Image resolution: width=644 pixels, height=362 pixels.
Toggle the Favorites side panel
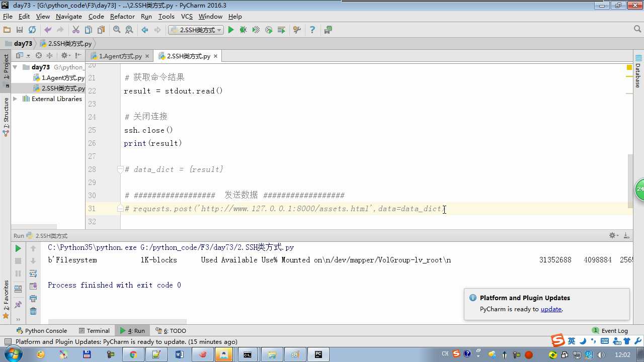[x=6, y=299]
